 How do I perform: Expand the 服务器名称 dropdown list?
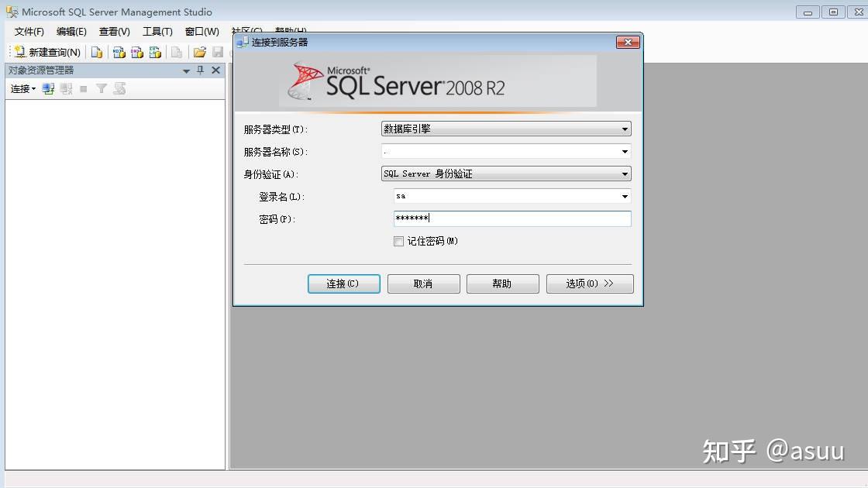625,151
